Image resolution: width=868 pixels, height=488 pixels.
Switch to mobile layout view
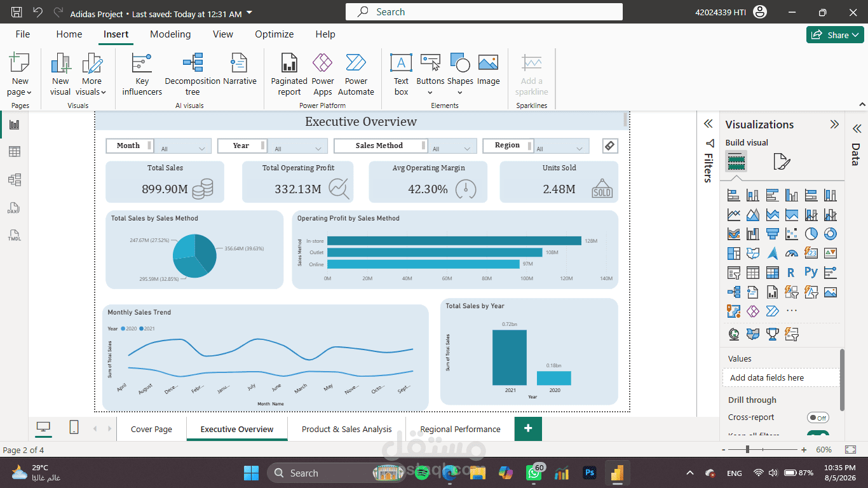pyautogui.click(x=74, y=428)
